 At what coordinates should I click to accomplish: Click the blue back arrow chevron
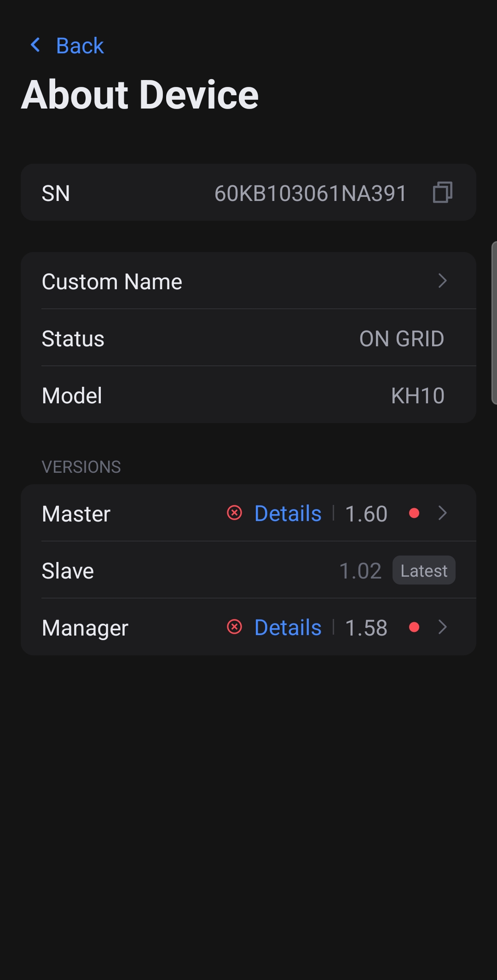(x=35, y=45)
